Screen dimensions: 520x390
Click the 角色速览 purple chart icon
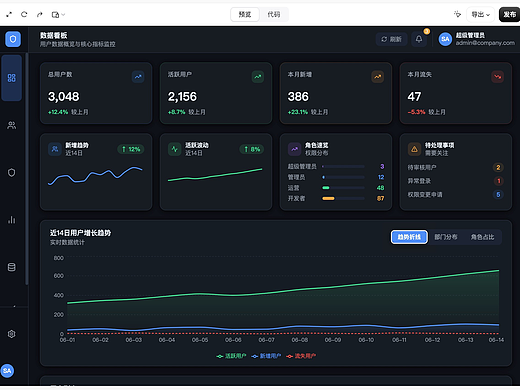coord(294,149)
